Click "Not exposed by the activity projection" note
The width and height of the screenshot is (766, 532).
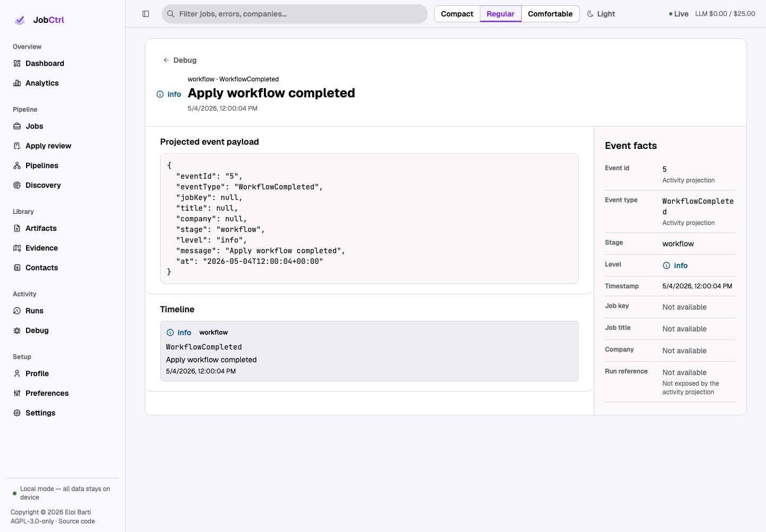point(690,388)
